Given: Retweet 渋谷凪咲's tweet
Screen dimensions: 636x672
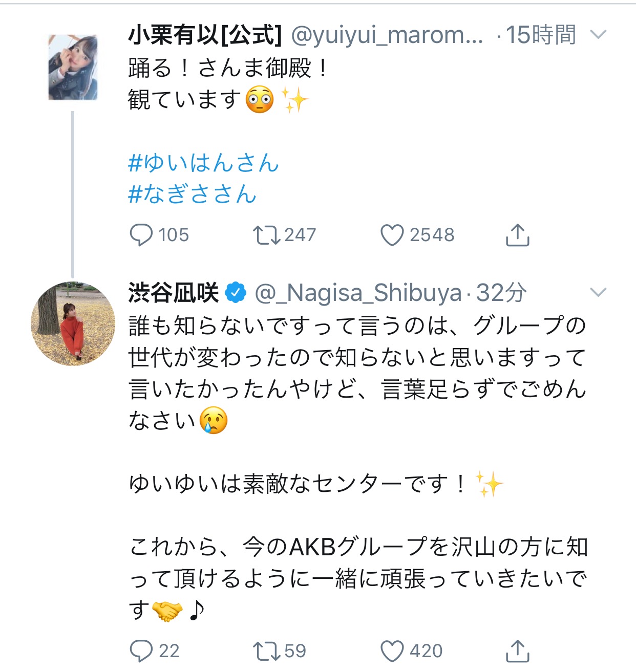Looking at the screenshot, I should [266, 651].
